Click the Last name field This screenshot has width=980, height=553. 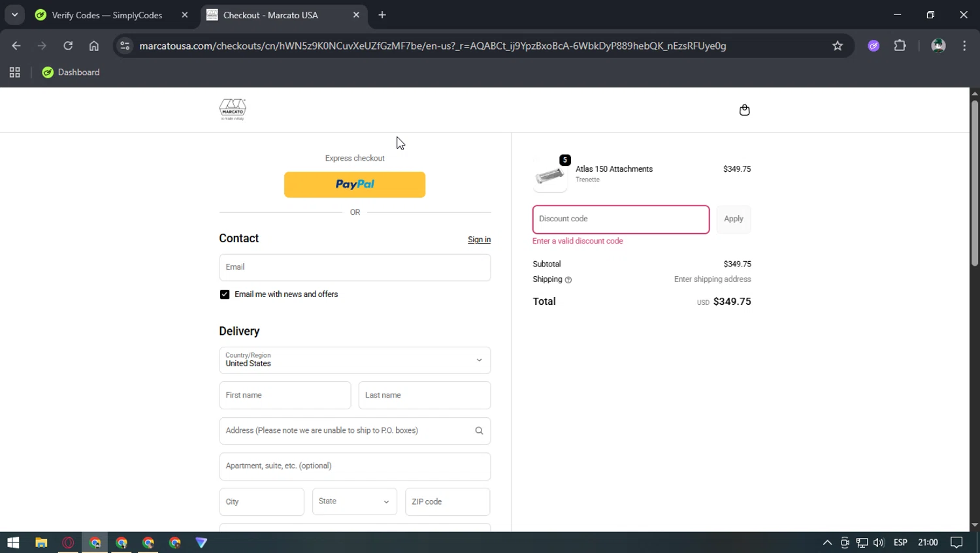[425, 396]
